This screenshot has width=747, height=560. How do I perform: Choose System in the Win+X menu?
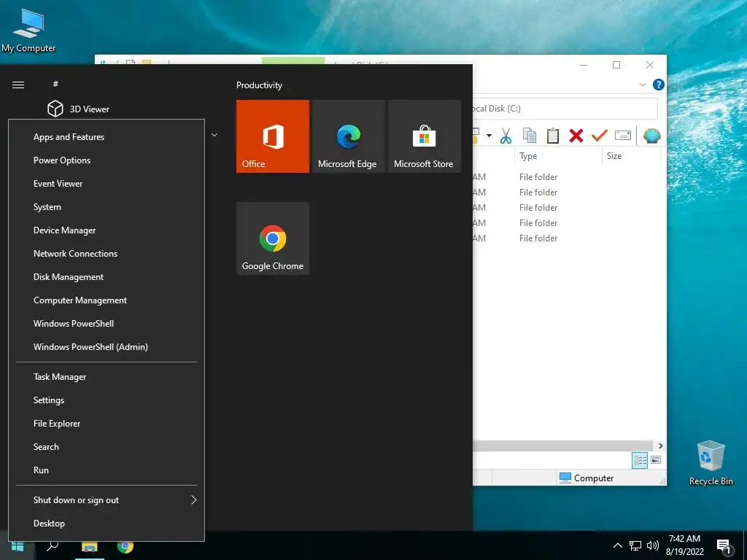click(x=107, y=207)
